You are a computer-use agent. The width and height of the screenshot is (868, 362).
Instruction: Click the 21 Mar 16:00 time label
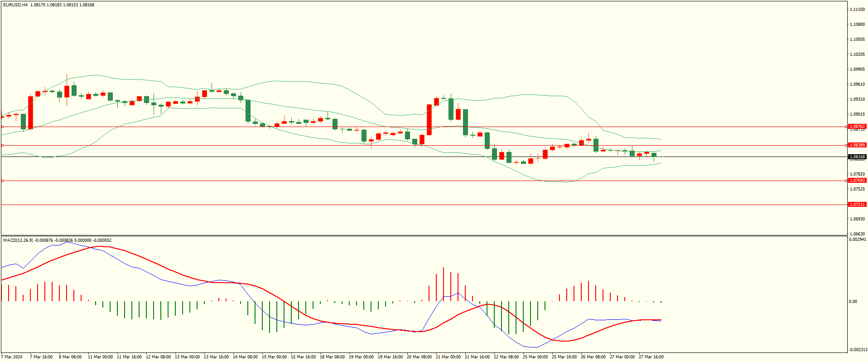pyautogui.click(x=477, y=357)
